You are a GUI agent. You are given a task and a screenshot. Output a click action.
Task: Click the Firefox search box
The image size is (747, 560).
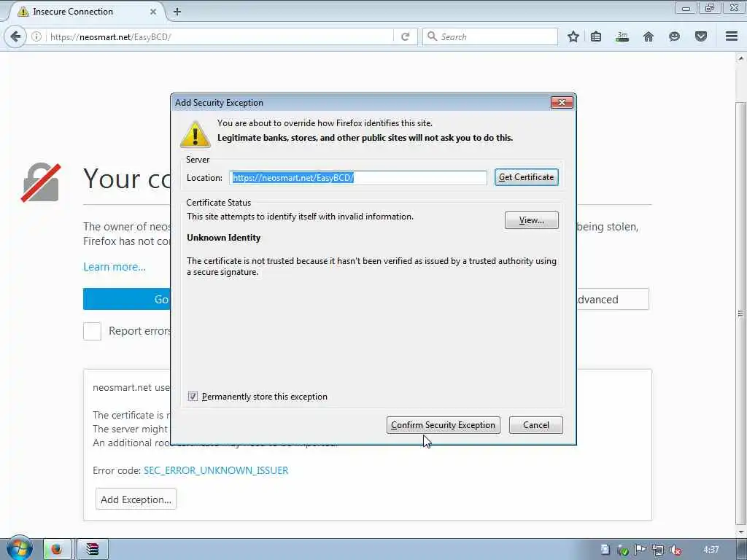click(x=490, y=36)
